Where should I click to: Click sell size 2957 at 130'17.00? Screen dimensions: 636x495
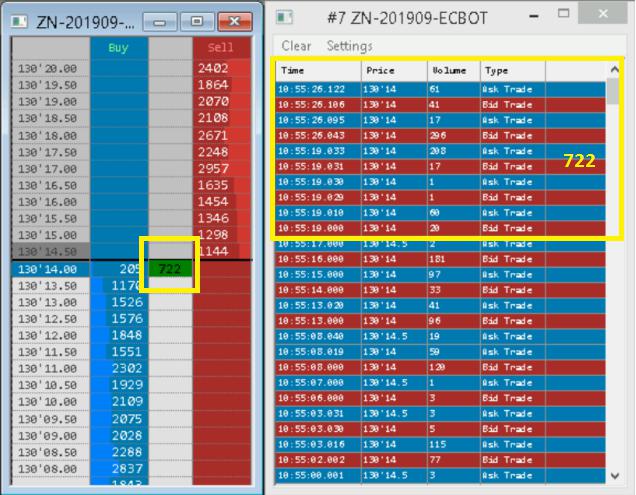click(221, 168)
